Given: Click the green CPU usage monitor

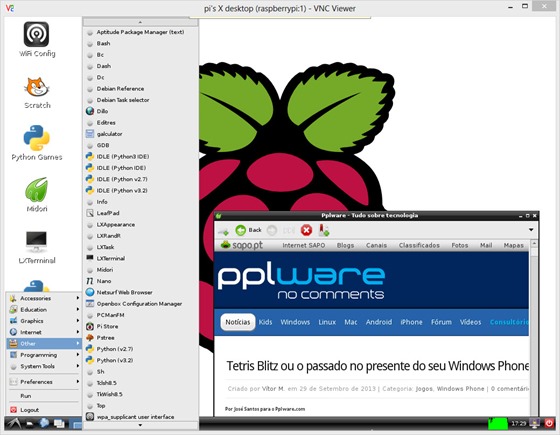Looking at the screenshot, I should click(498, 423).
